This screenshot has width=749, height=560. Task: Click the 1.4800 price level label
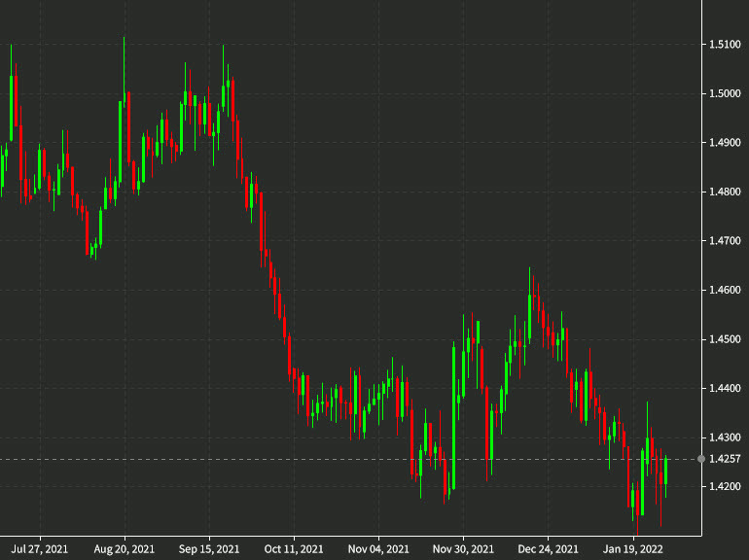coord(726,192)
